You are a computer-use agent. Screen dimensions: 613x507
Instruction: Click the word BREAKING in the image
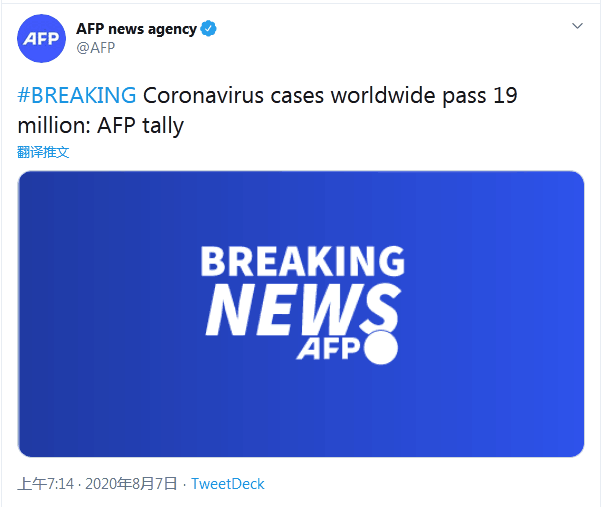(x=302, y=262)
